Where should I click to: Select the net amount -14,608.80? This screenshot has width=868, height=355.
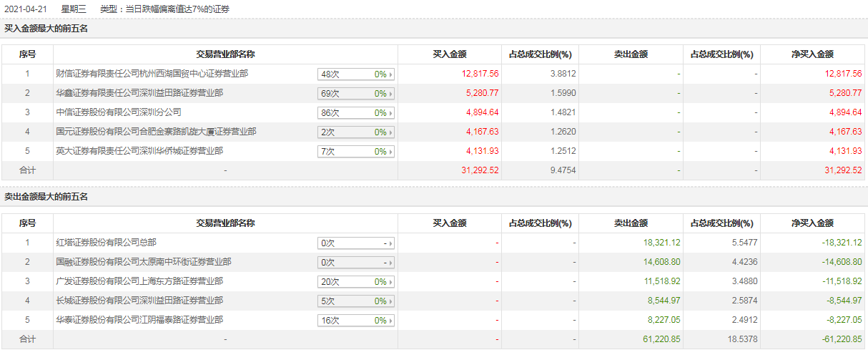(842, 262)
